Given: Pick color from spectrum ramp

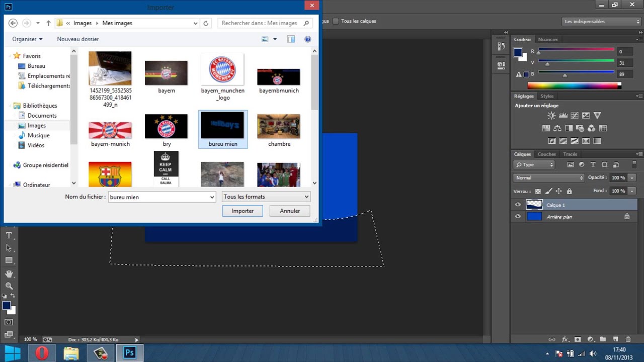Looking at the screenshot, I should 574,86.
